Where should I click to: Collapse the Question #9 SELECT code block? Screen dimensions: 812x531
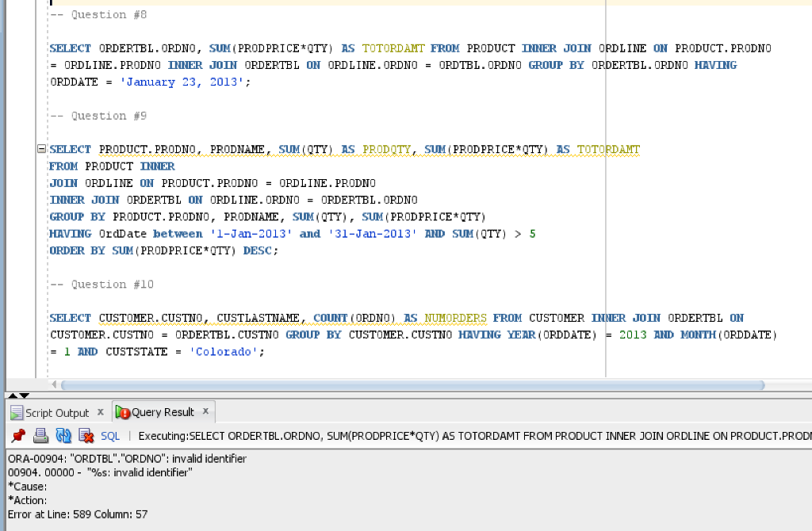(x=41, y=149)
